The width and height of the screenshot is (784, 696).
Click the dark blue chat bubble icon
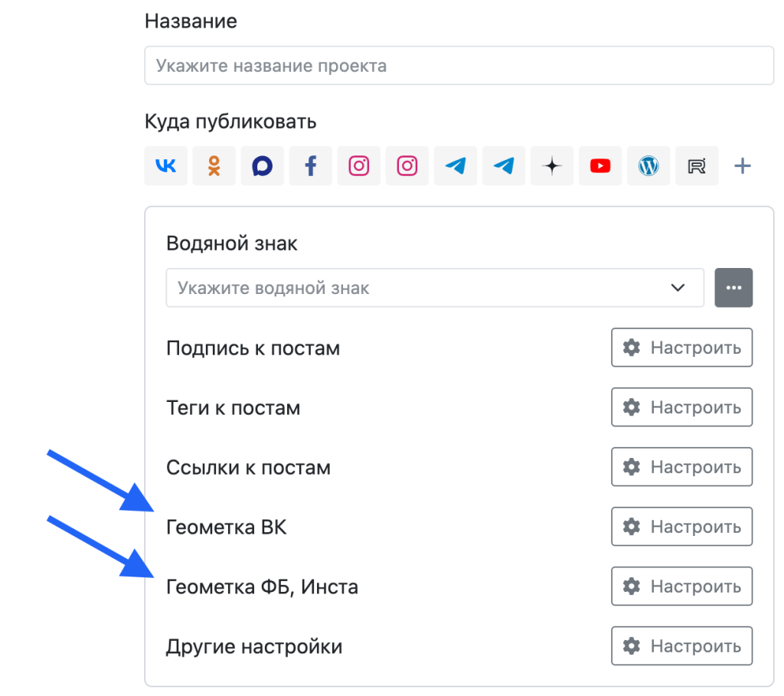click(262, 166)
